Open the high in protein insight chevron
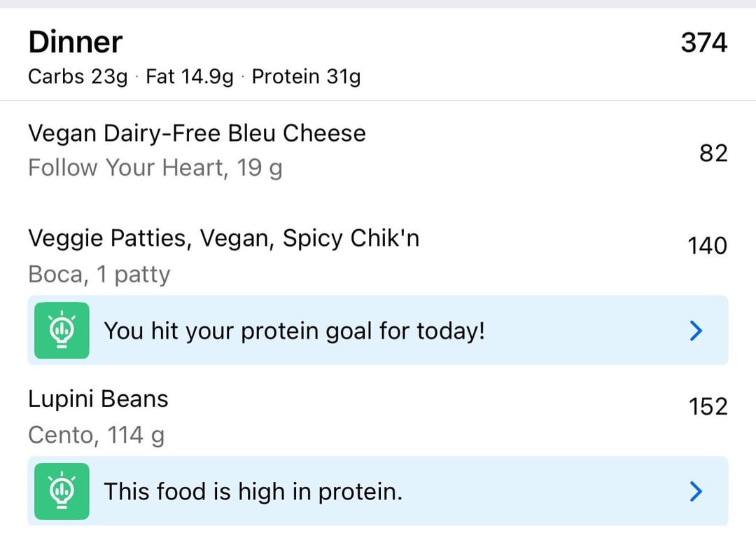The image size is (756, 545). (696, 492)
